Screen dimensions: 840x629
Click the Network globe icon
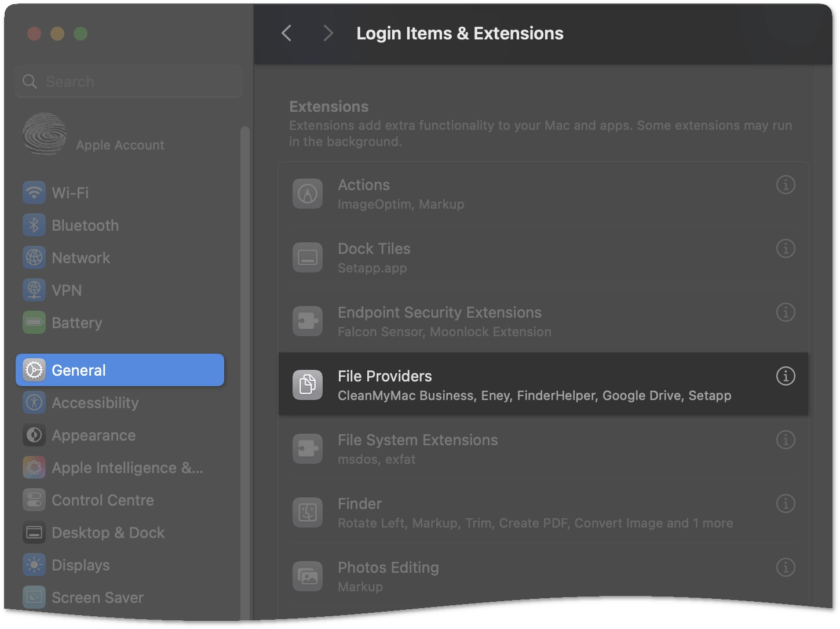click(x=34, y=257)
